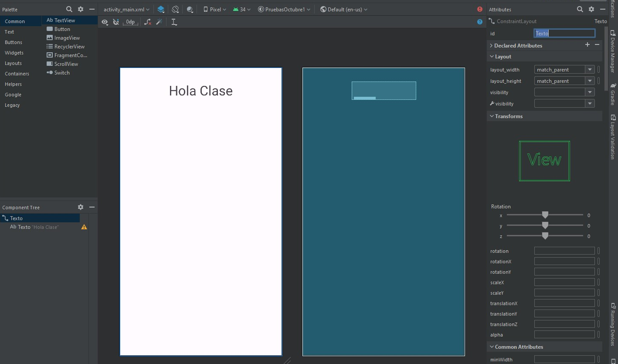Screen dimensions: 618x364
Task: Search in the Palette panel
Action: pos(69,9)
